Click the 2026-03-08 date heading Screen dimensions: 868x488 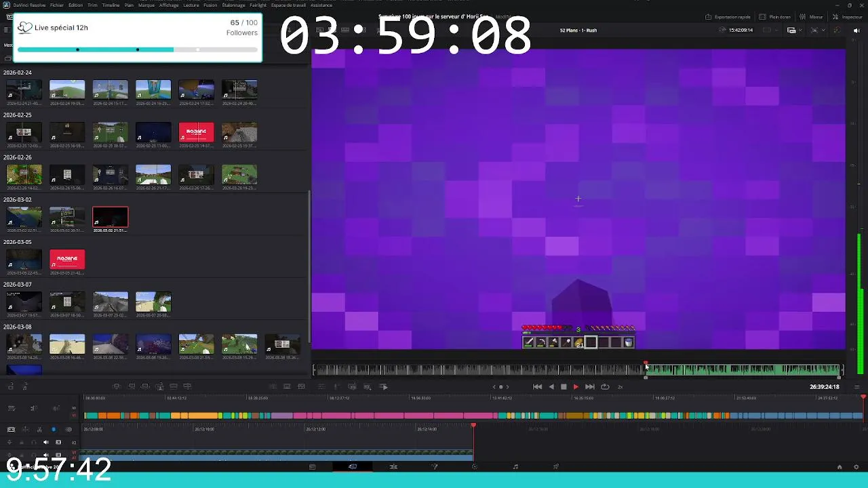[18, 327]
